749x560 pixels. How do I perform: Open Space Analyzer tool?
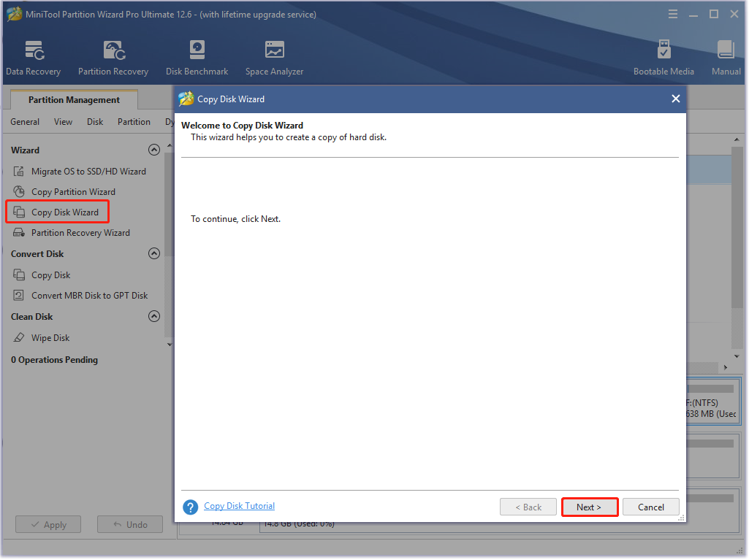pos(274,58)
